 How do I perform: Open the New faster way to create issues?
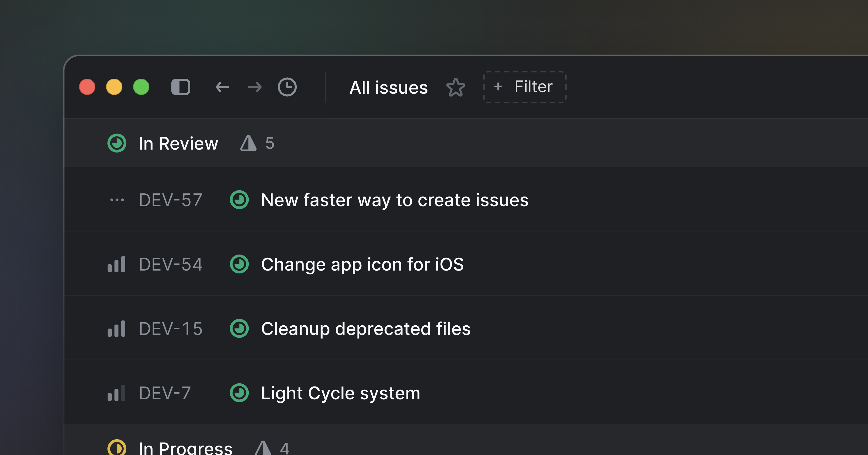[x=394, y=200]
